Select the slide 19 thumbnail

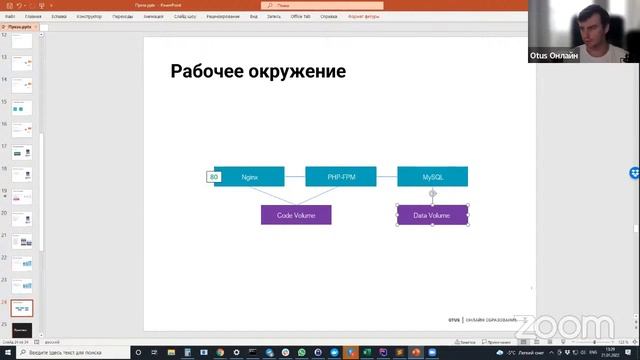(x=22, y=197)
